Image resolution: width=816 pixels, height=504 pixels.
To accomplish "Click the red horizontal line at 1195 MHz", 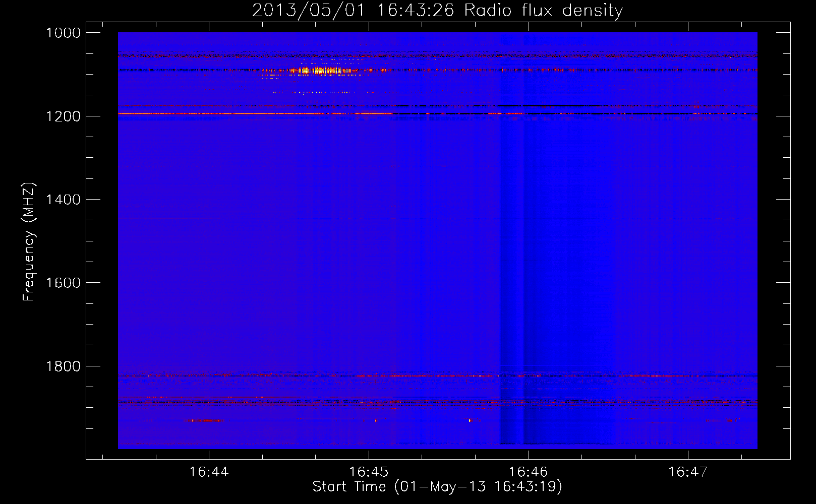I will (x=255, y=114).
